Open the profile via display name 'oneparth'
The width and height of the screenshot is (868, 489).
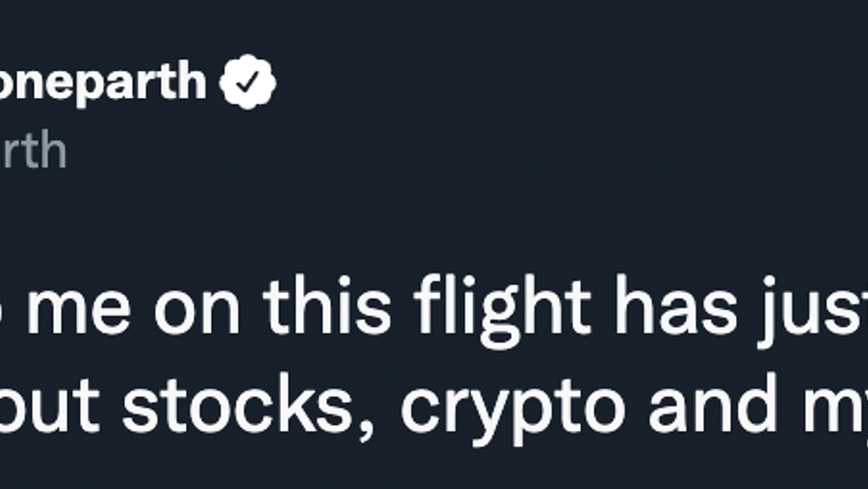pyautogui.click(x=103, y=84)
